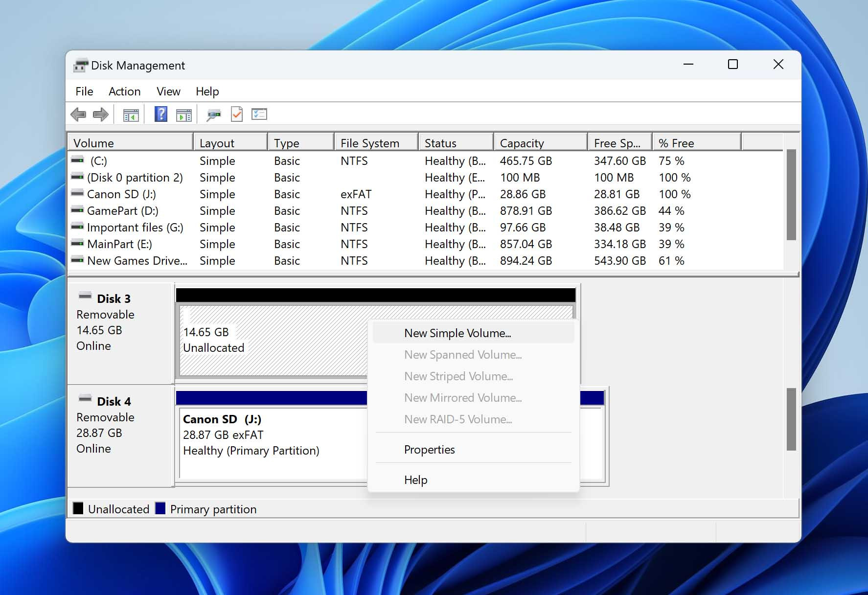Click the drive icon beside Important files (G:)
868x595 pixels.
click(x=77, y=227)
